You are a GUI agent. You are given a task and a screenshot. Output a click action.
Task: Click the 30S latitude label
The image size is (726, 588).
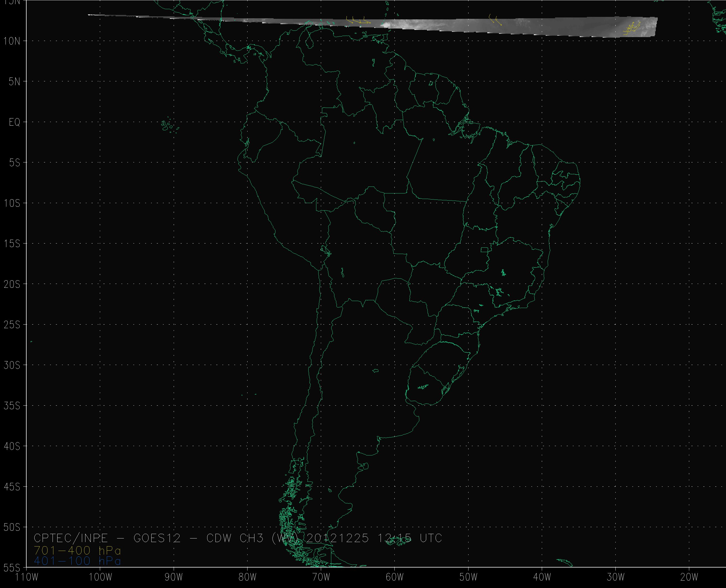pos(12,365)
